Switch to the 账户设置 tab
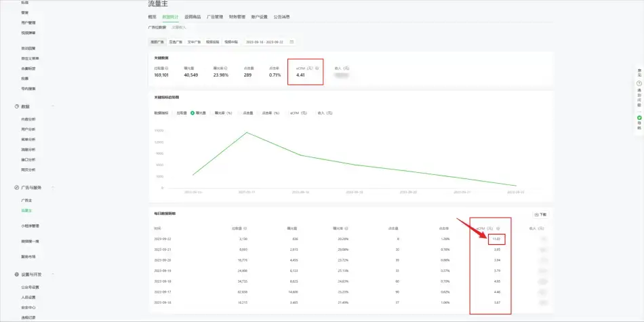Screen dimensions: 644x322 tap(259, 17)
